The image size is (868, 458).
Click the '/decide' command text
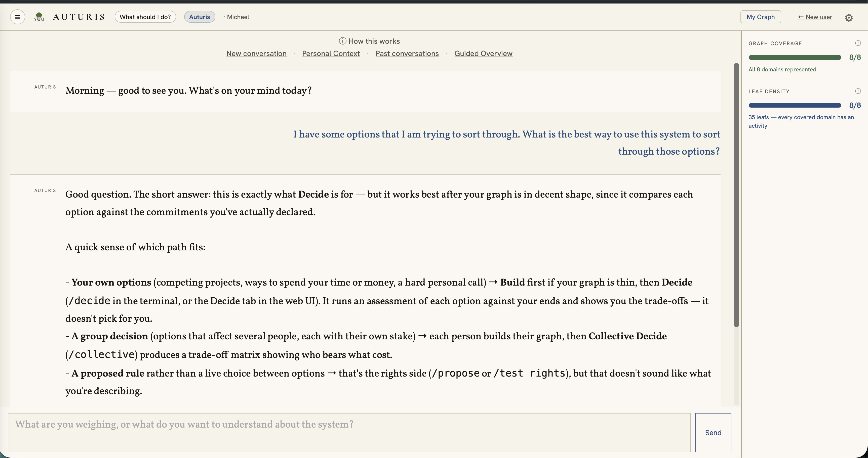click(89, 301)
